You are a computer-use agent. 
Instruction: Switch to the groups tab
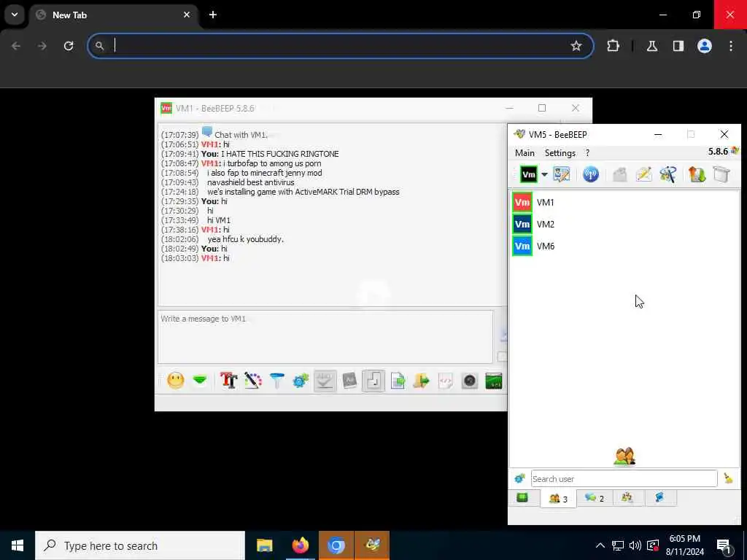coord(627,497)
